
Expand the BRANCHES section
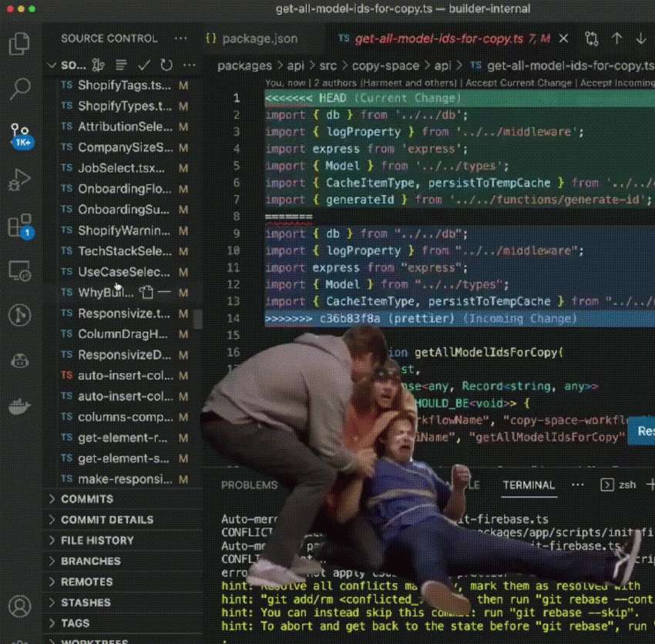click(x=90, y=561)
